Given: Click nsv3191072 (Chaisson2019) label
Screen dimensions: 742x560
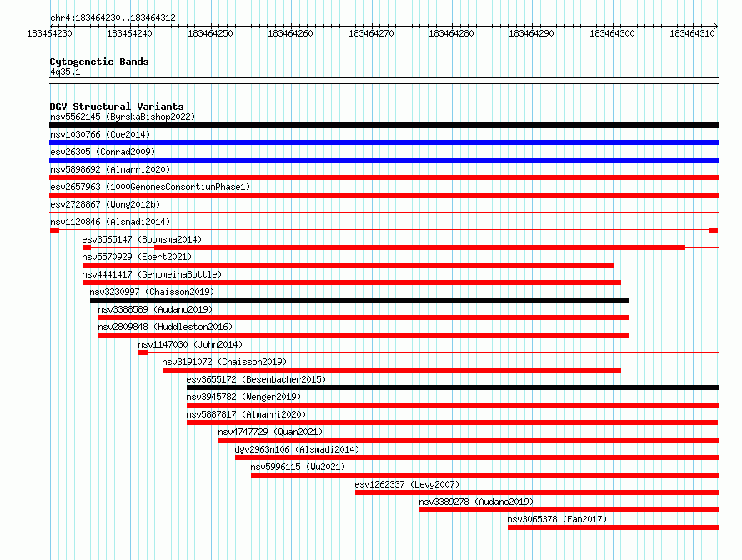Looking at the screenshot, I should pos(224,362).
